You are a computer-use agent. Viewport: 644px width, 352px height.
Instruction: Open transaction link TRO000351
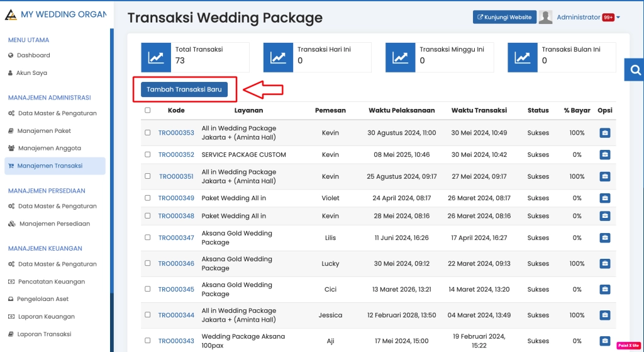176,177
